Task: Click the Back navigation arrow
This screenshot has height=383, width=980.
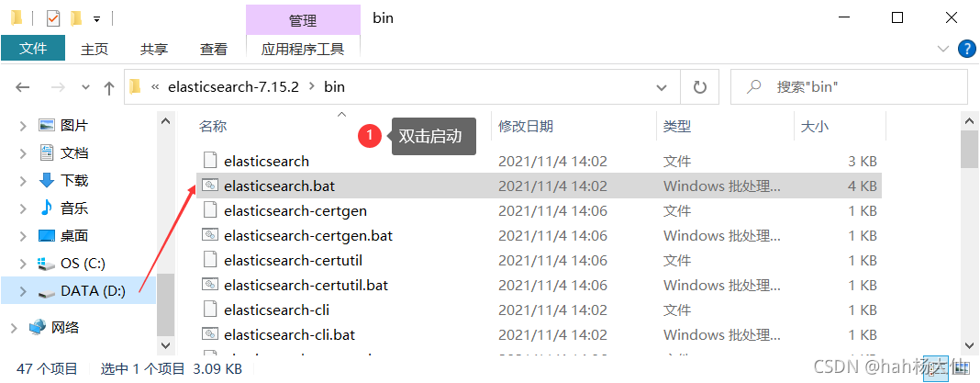Action: [x=23, y=87]
